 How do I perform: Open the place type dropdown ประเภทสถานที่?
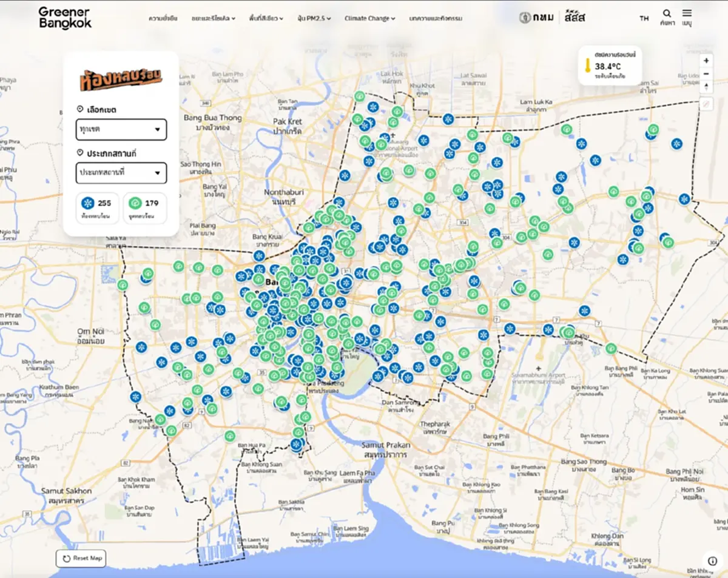[x=121, y=173]
